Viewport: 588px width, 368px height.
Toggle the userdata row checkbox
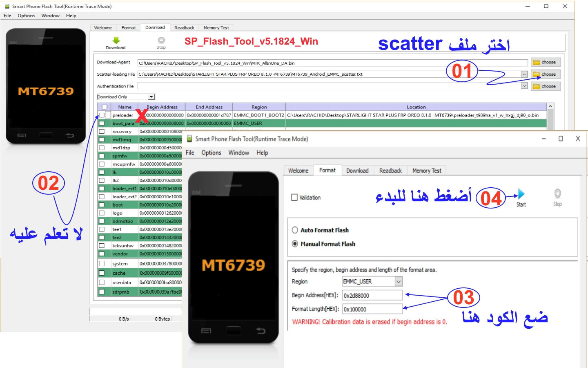(x=102, y=283)
